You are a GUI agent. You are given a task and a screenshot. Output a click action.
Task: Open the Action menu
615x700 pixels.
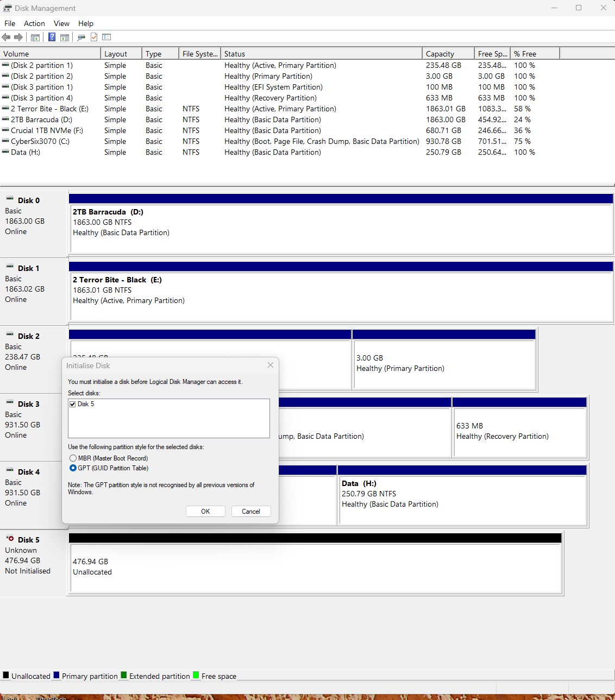(x=34, y=23)
